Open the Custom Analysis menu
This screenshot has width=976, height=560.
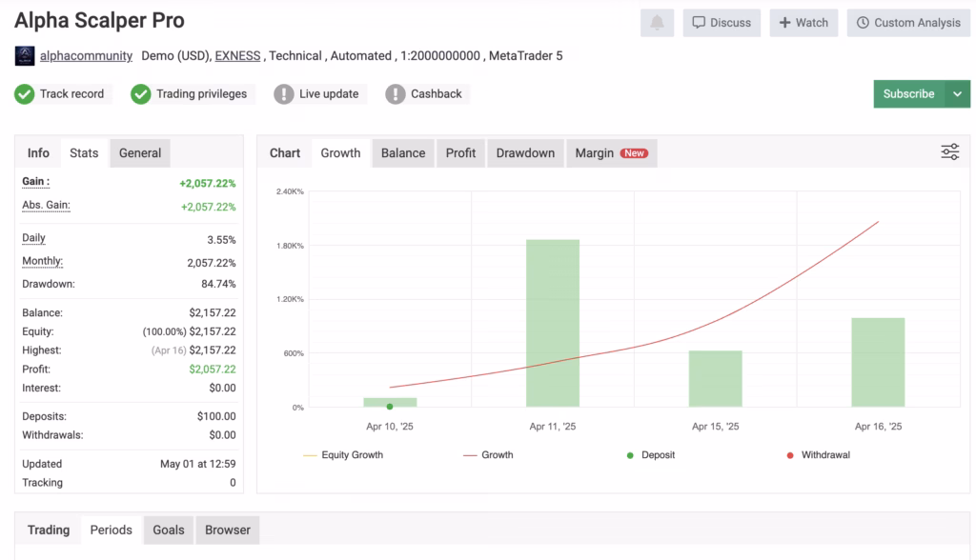(908, 23)
